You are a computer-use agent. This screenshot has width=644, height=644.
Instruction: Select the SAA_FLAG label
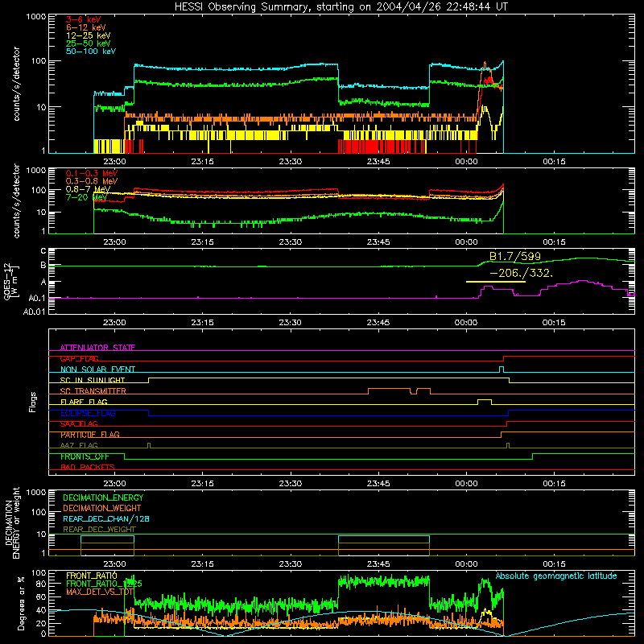click(x=79, y=424)
